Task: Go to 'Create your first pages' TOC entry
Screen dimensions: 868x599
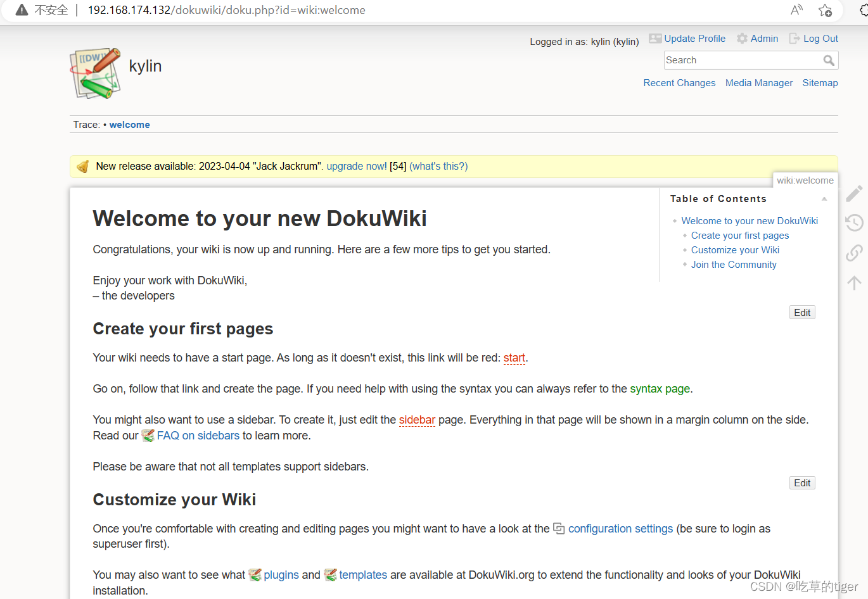Action: coord(740,236)
